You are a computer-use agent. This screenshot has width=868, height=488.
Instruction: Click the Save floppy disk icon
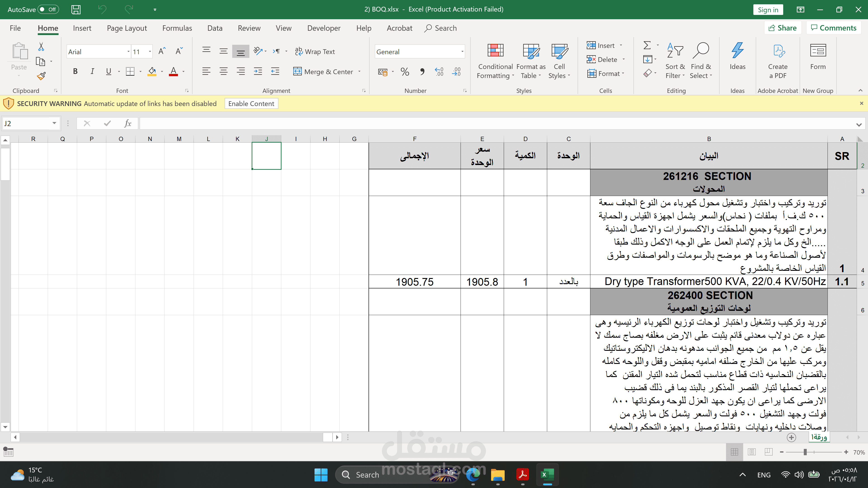point(76,9)
